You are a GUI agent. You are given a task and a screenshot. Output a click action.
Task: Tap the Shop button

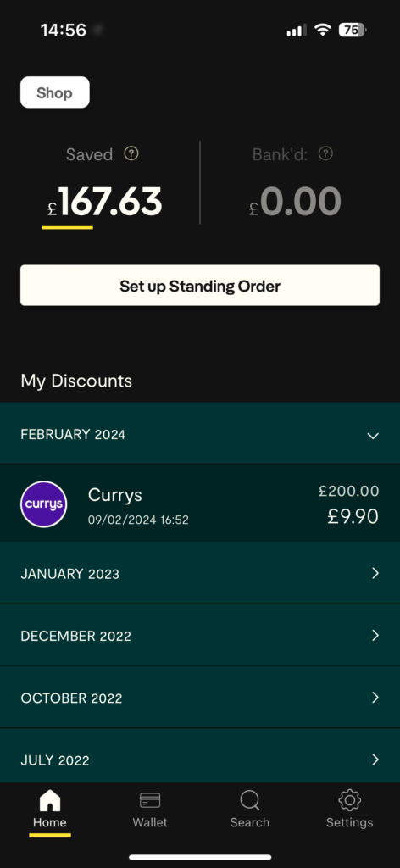[x=55, y=92]
